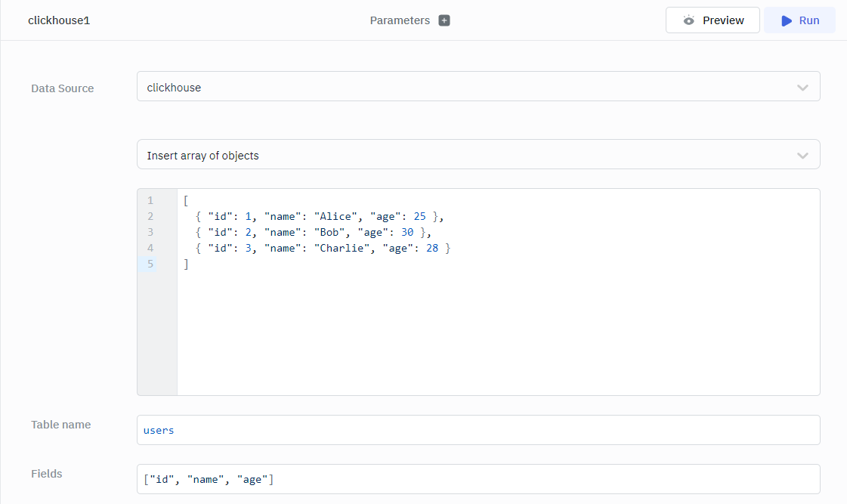
Task: Click the Charlie line in the code editor
Action: (x=323, y=248)
